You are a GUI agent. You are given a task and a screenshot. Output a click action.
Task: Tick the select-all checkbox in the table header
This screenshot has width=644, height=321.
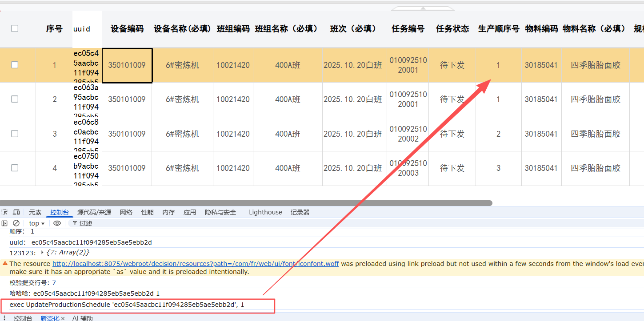[x=15, y=28]
